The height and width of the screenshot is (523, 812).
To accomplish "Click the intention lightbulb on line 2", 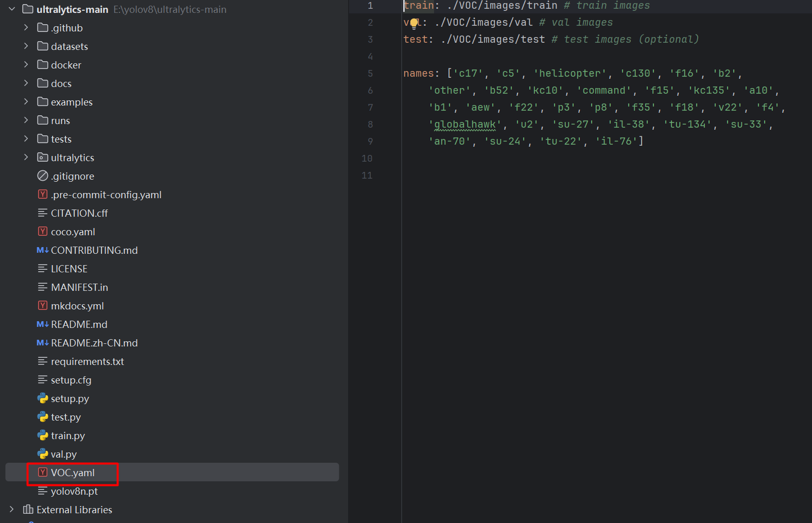I will 414,23.
